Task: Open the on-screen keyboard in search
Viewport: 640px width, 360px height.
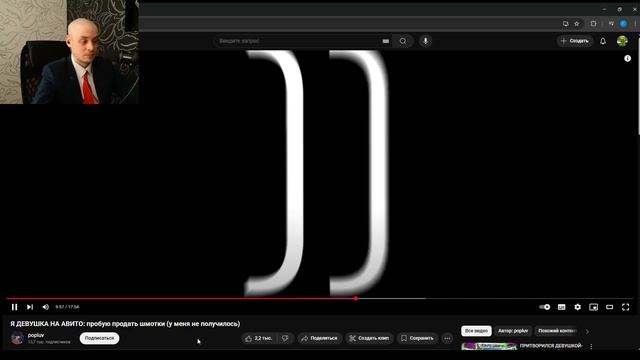Action: pyautogui.click(x=386, y=41)
